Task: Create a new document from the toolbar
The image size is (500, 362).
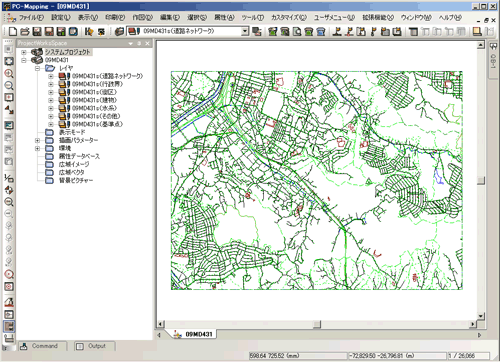Action: coord(13,31)
